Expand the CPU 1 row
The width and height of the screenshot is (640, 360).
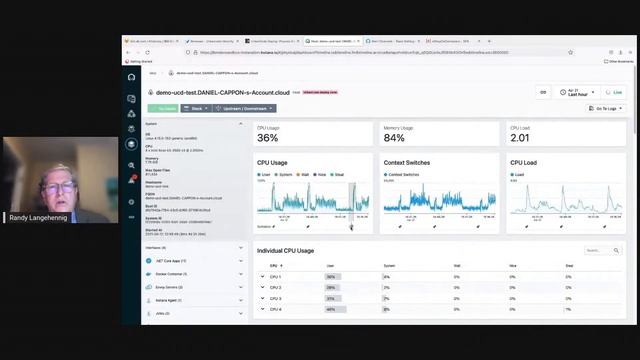coord(262,277)
